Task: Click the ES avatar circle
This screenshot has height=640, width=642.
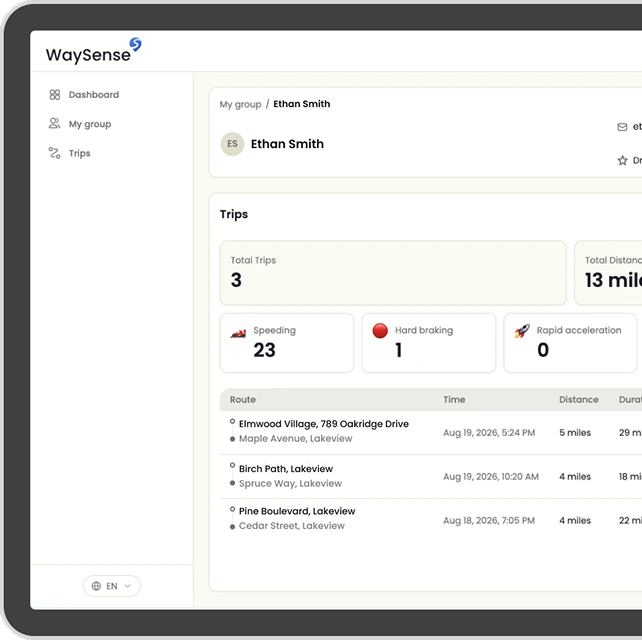Action: click(232, 144)
